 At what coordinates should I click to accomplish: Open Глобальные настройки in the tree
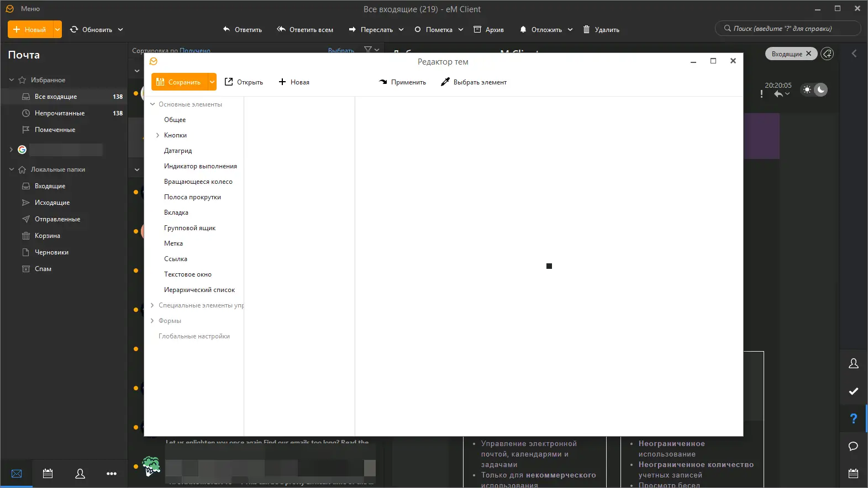(x=194, y=336)
